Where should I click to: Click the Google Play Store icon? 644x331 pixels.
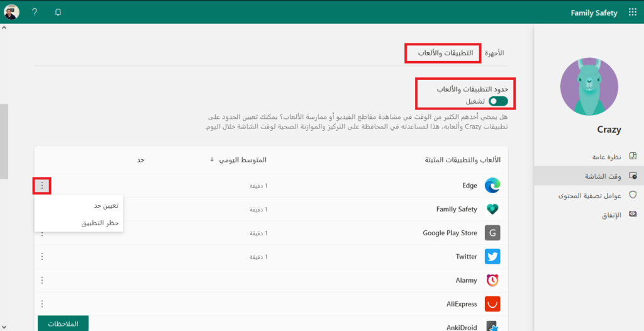click(492, 233)
